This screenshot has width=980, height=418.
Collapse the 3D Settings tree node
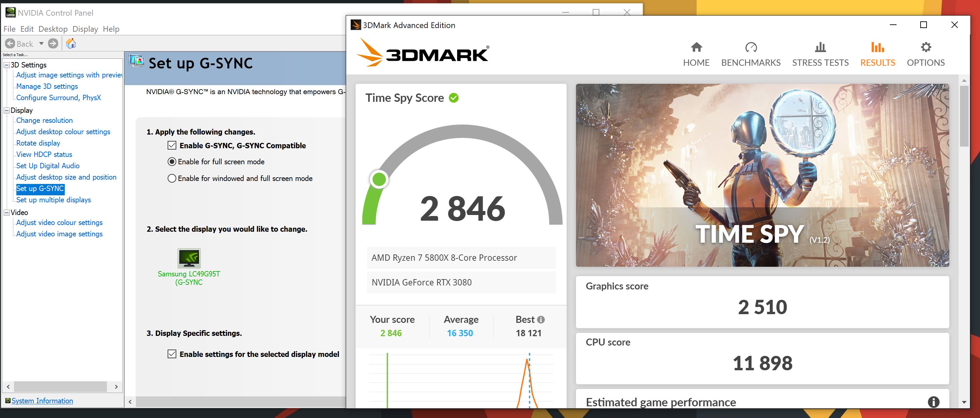point(6,65)
